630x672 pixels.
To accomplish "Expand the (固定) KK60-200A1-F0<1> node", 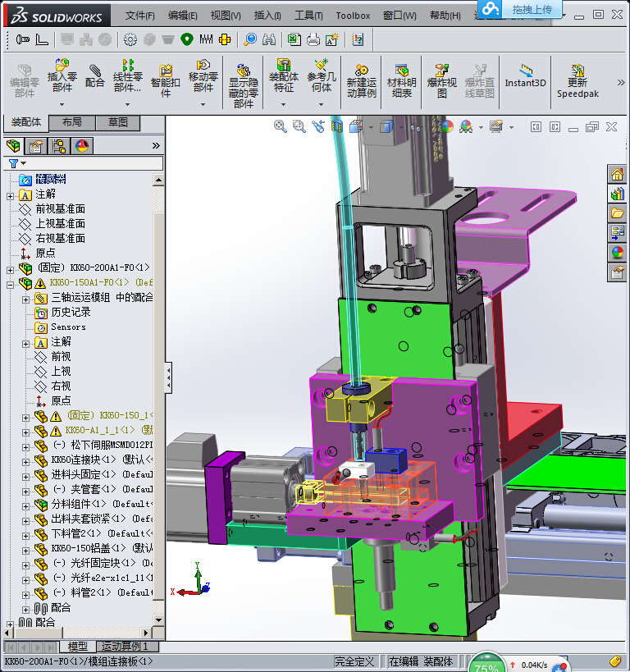I will click(11, 270).
